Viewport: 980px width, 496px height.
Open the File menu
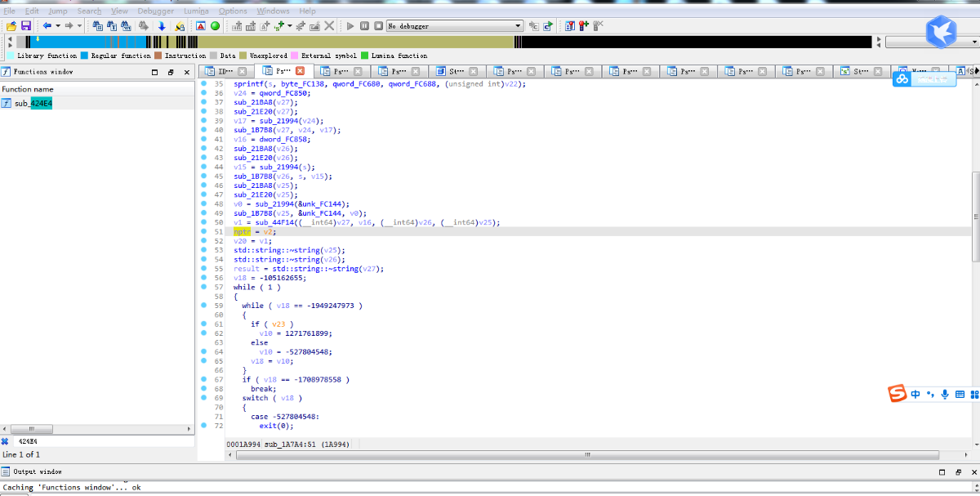pos(10,11)
